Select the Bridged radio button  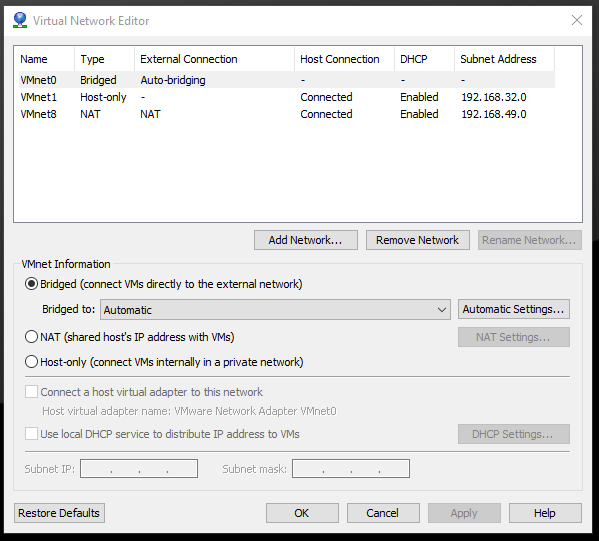tap(31, 284)
